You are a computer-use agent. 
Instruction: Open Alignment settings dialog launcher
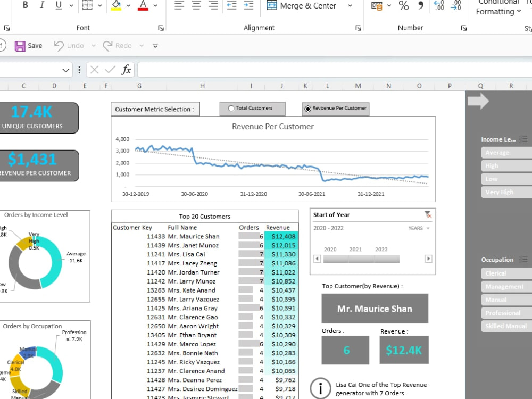(x=358, y=28)
